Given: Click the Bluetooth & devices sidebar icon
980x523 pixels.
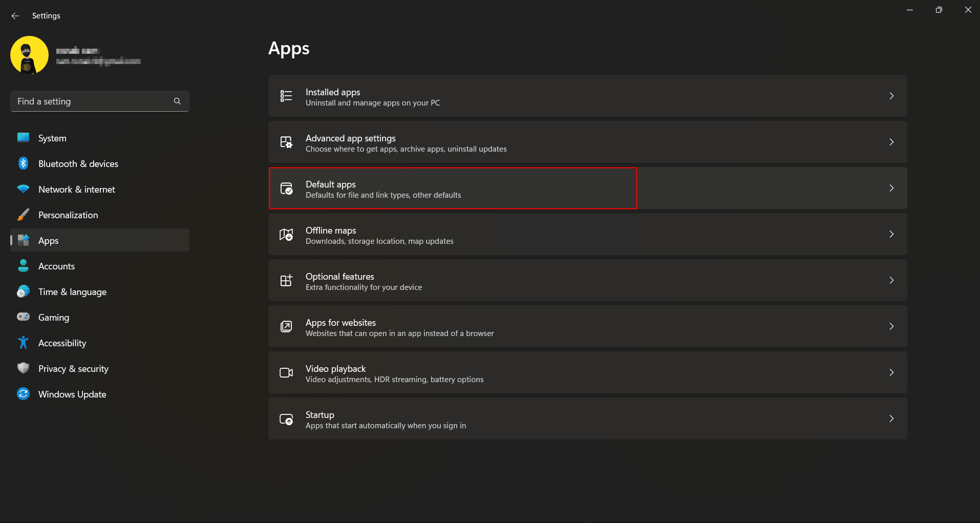Looking at the screenshot, I should (23, 163).
